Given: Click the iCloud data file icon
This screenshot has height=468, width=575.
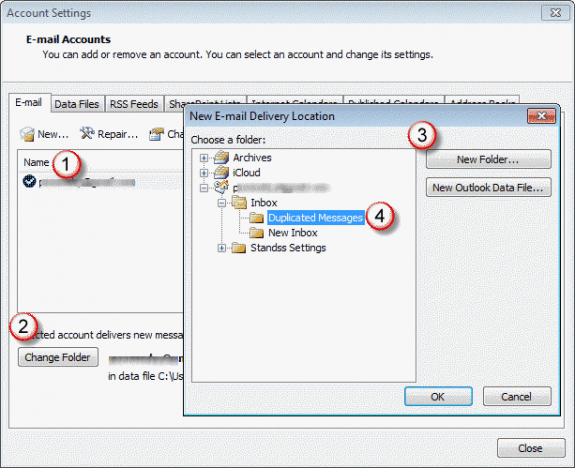Looking at the screenshot, I should click(x=221, y=172).
